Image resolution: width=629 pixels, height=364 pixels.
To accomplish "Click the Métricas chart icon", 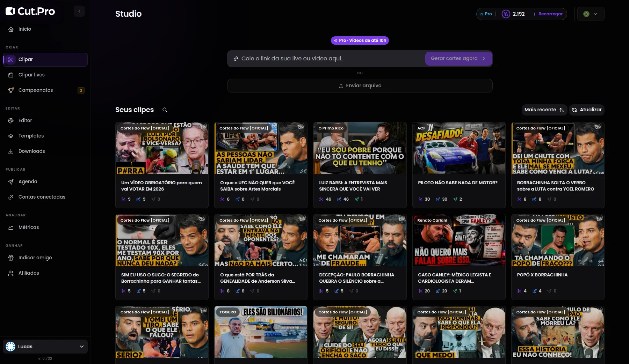I will [11, 227].
